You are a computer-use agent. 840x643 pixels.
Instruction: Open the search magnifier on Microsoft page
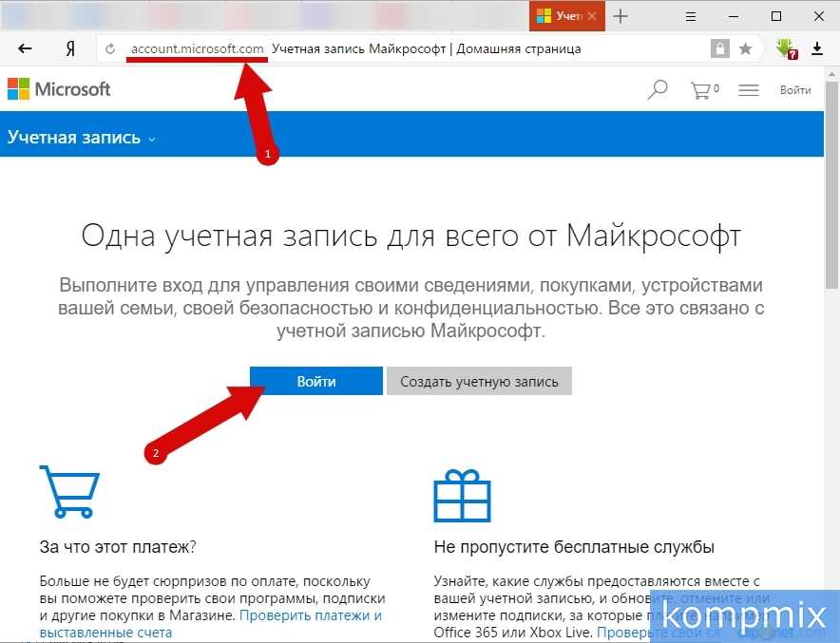pyautogui.click(x=658, y=90)
